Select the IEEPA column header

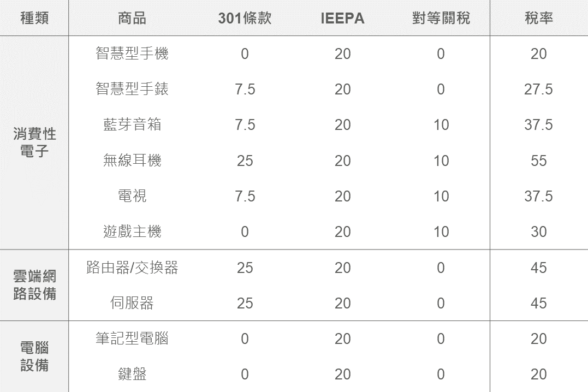point(342,18)
